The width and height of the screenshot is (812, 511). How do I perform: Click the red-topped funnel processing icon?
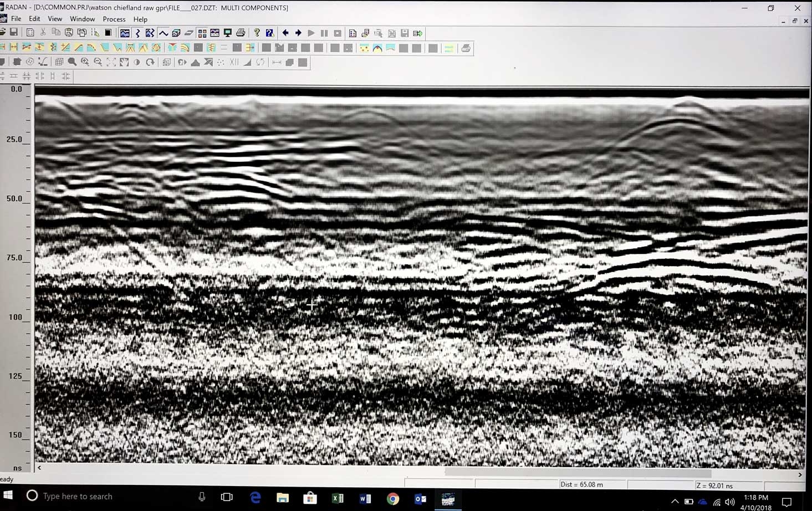172,48
